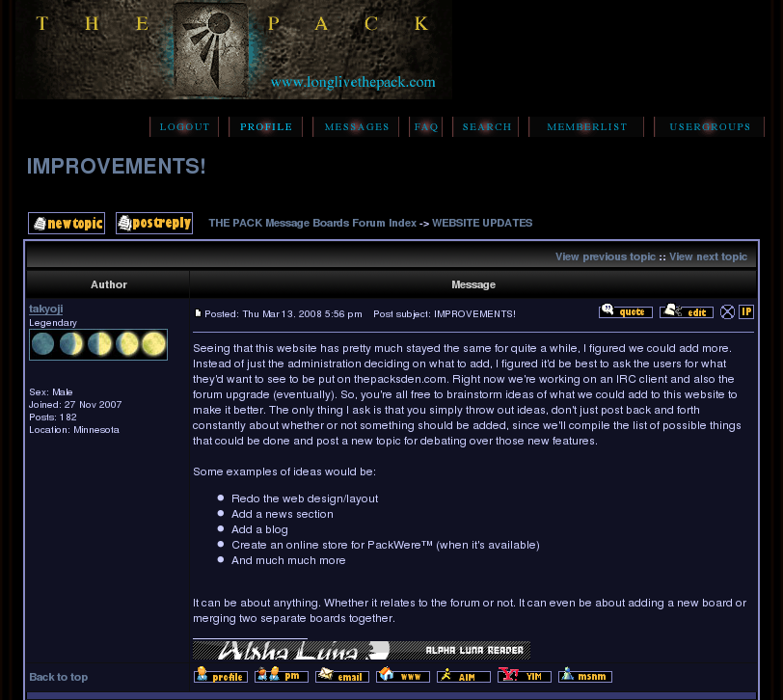Click the IP address icon

(746, 311)
